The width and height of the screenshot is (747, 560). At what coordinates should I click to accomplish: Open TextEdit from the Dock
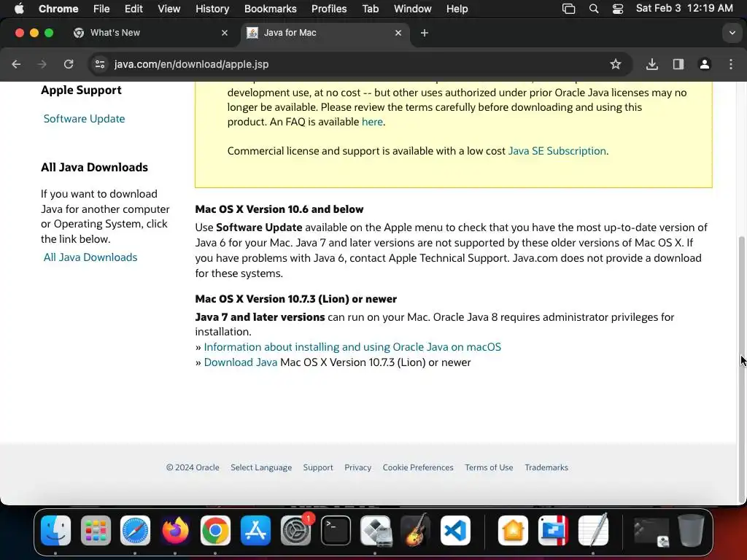coord(593,531)
